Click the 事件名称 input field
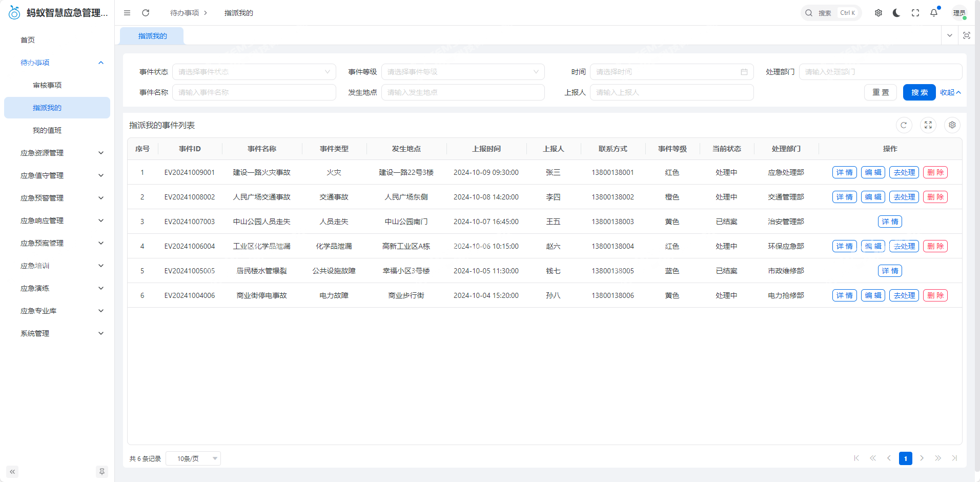 coord(254,92)
